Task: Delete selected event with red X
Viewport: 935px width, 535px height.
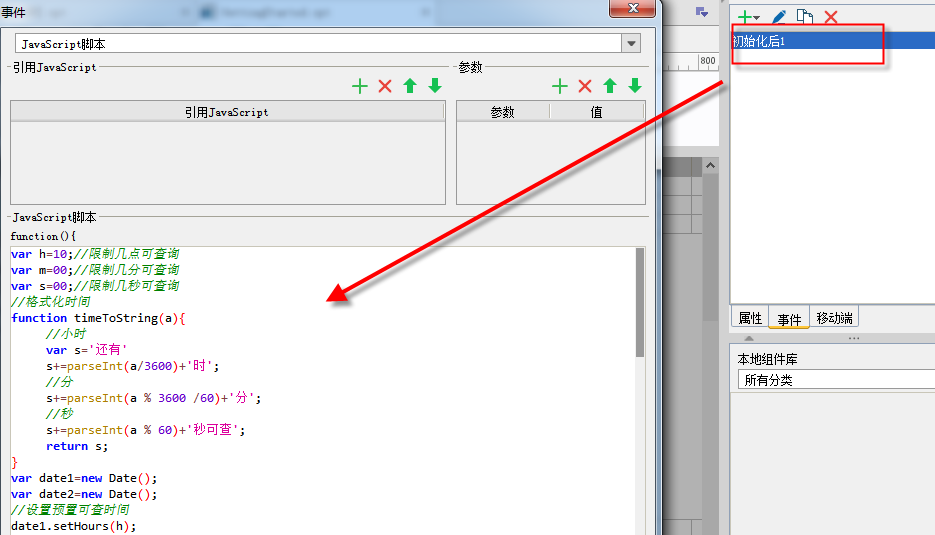Action: pos(831,17)
